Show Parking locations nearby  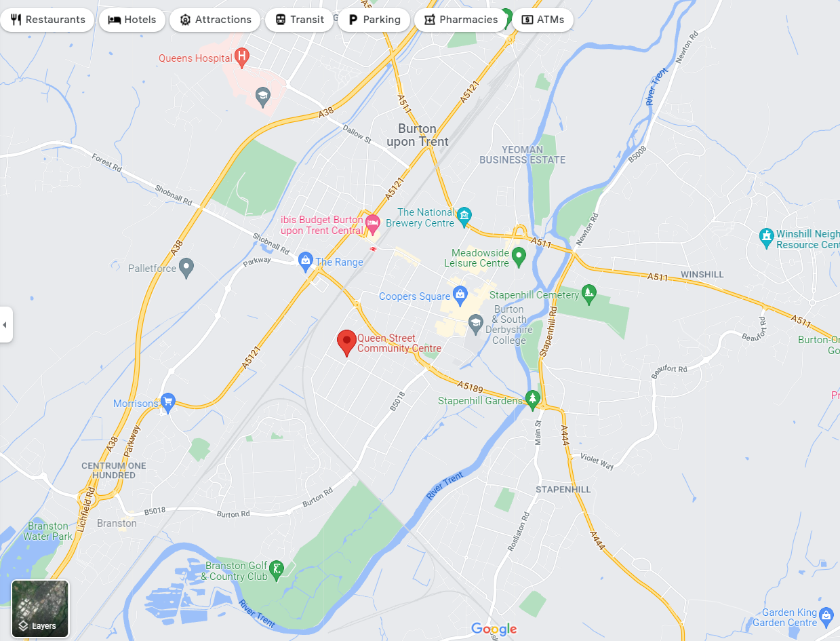(x=374, y=20)
